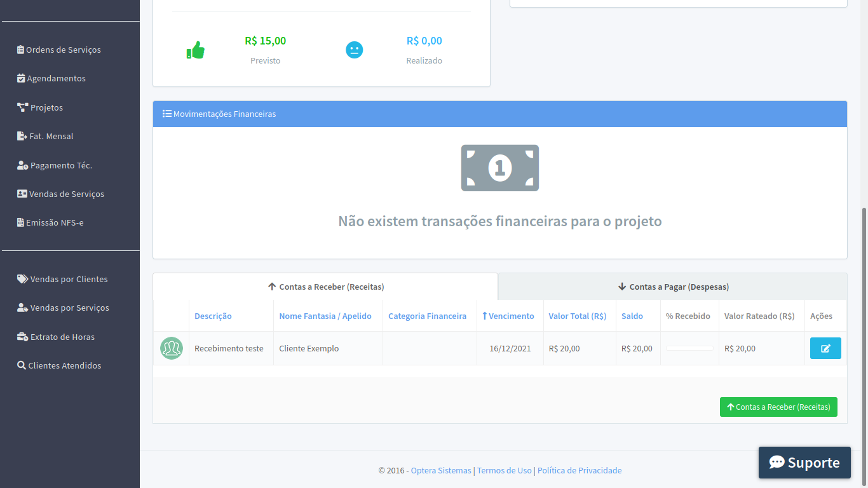
Task: Click the green client avatar icon
Action: (x=171, y=348)
